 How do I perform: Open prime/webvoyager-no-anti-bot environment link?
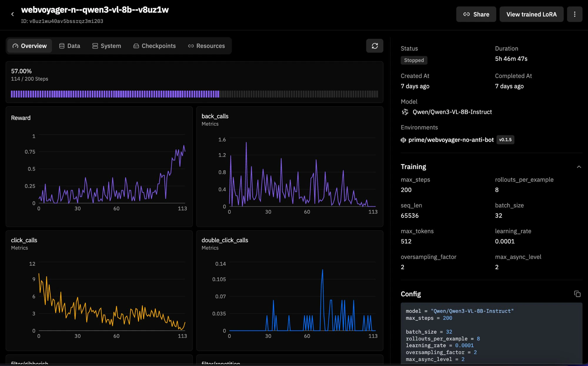[x=451, y=140]
